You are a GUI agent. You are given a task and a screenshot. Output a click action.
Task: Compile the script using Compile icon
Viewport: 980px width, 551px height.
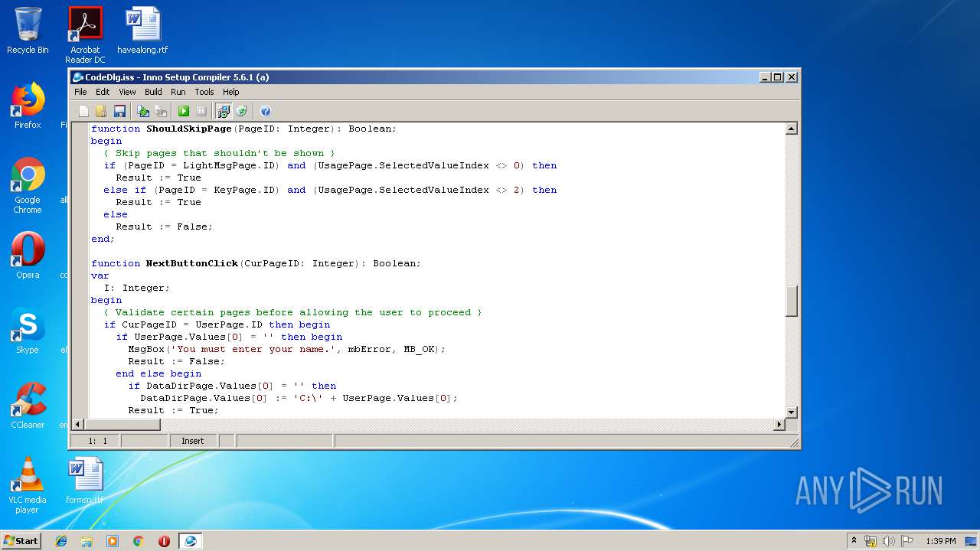143,111
